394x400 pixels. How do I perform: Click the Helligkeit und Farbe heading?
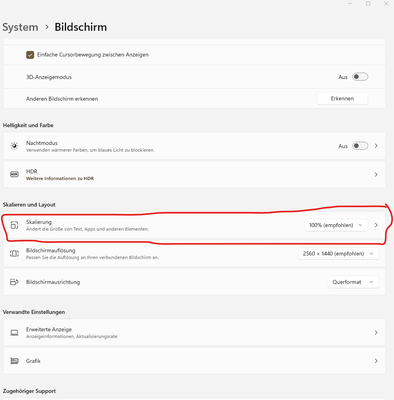click(x=28, y=125)
